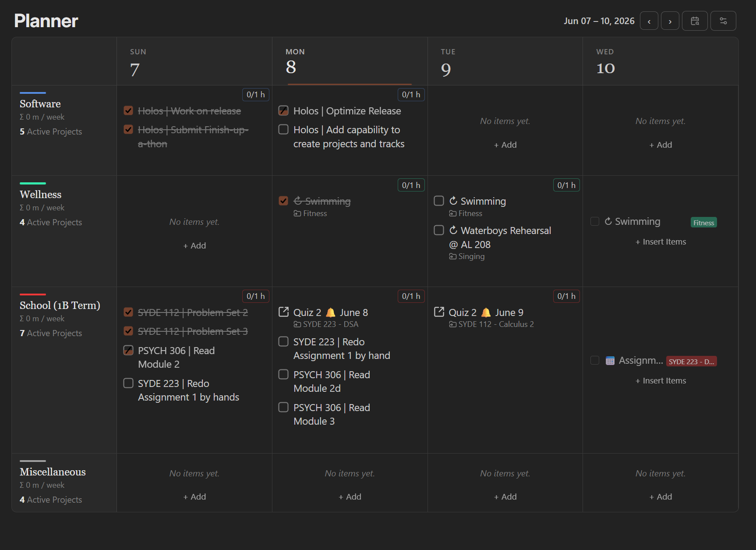The image size is (756, 550).
Task: Insert Items under Wednesday's Swimming
Action: pos(661,241)
